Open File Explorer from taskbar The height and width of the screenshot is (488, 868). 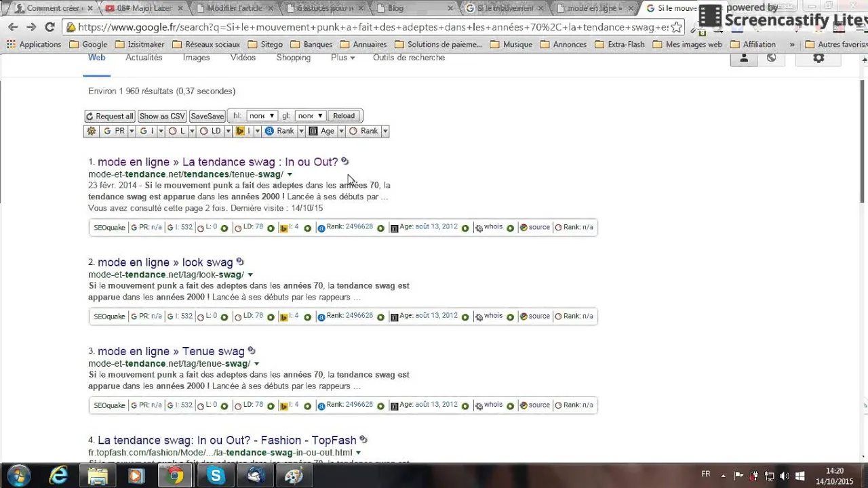pos(98,476)
